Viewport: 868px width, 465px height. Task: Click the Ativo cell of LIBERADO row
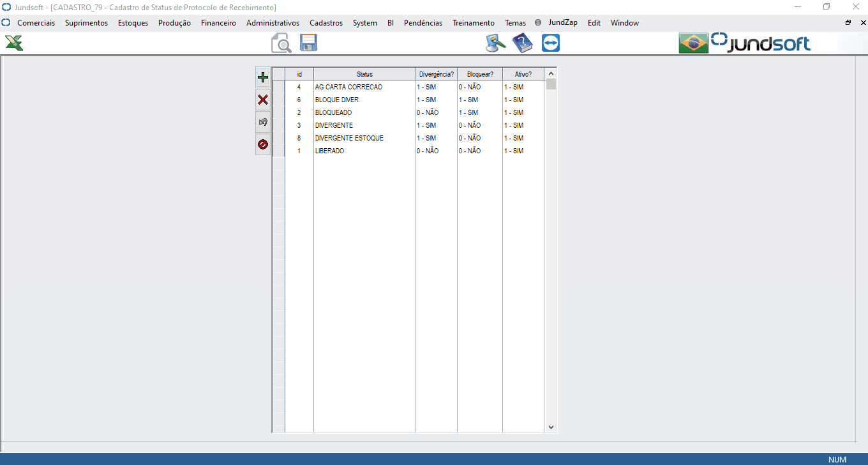coord(523,151)
